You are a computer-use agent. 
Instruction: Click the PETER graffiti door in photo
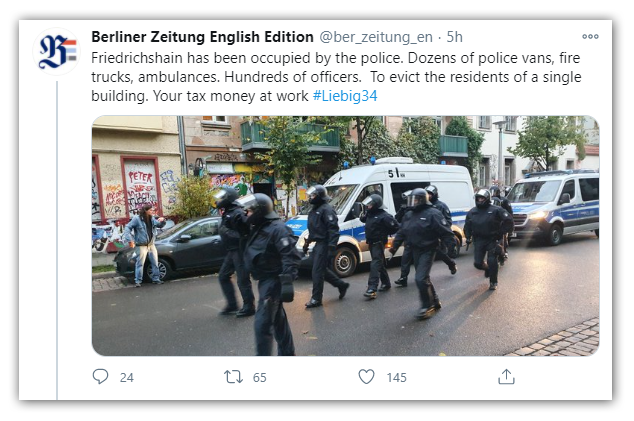pos(140,189)
